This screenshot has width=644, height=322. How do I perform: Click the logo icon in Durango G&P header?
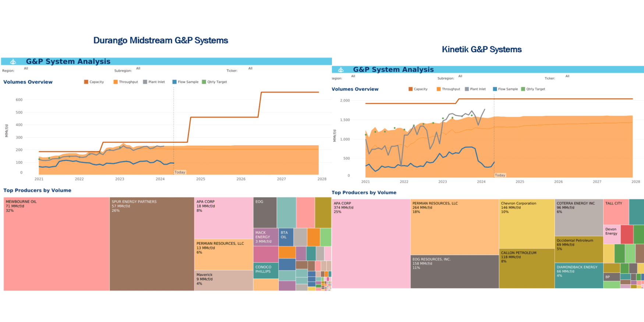(x=13, y=61)
